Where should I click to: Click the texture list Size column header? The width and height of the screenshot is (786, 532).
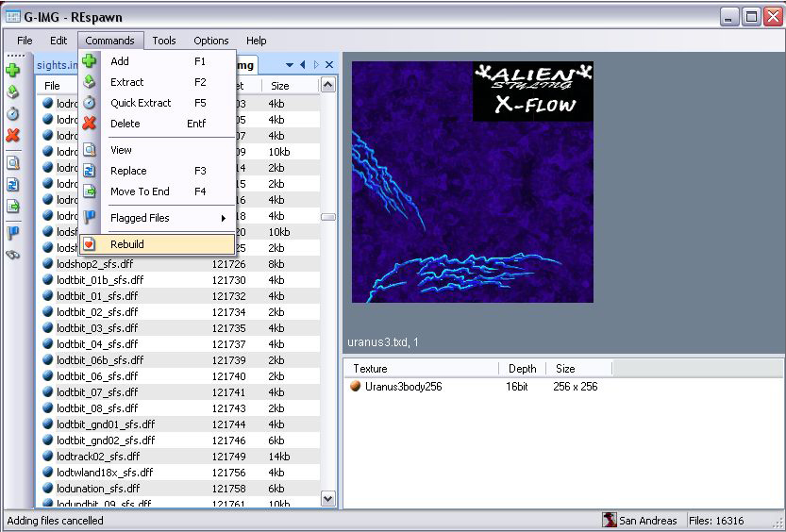(579, 369)
